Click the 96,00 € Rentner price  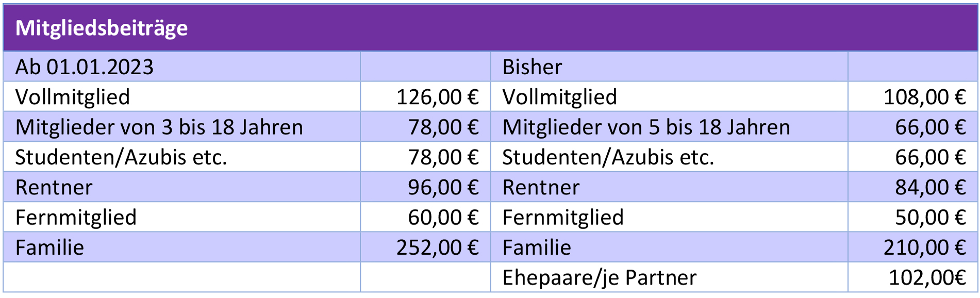443,187
